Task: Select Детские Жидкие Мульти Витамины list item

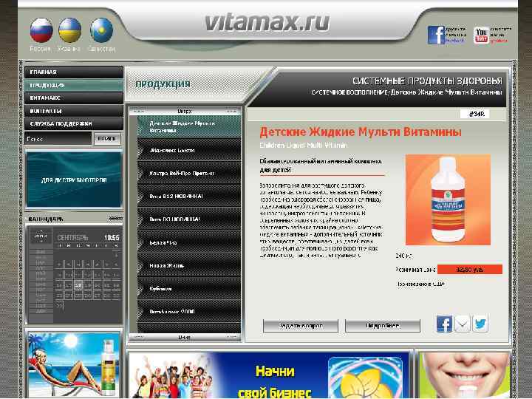Action: [x=188, y=126]
